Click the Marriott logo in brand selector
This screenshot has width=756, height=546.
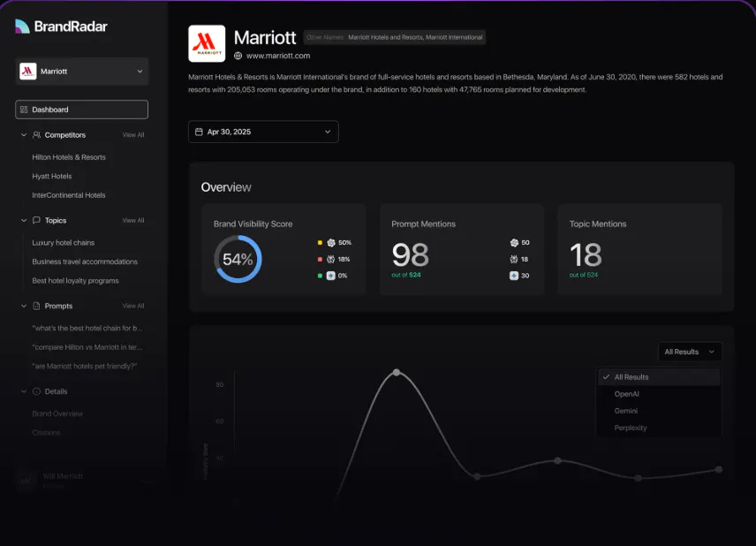(x=28, y=71)
